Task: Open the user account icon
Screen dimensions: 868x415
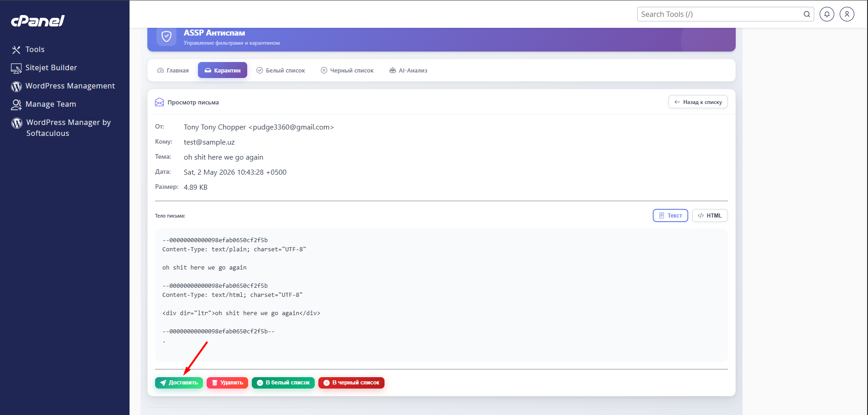Action: point(847,14)
